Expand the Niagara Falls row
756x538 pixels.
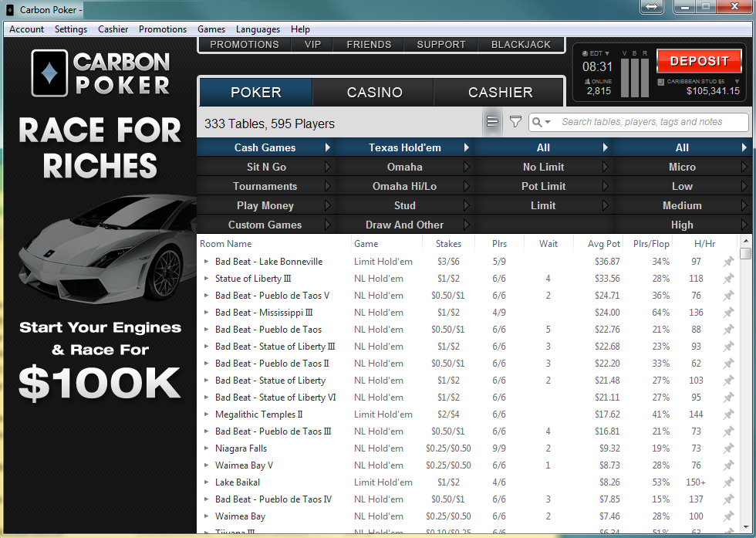click(x=206, y=448)
